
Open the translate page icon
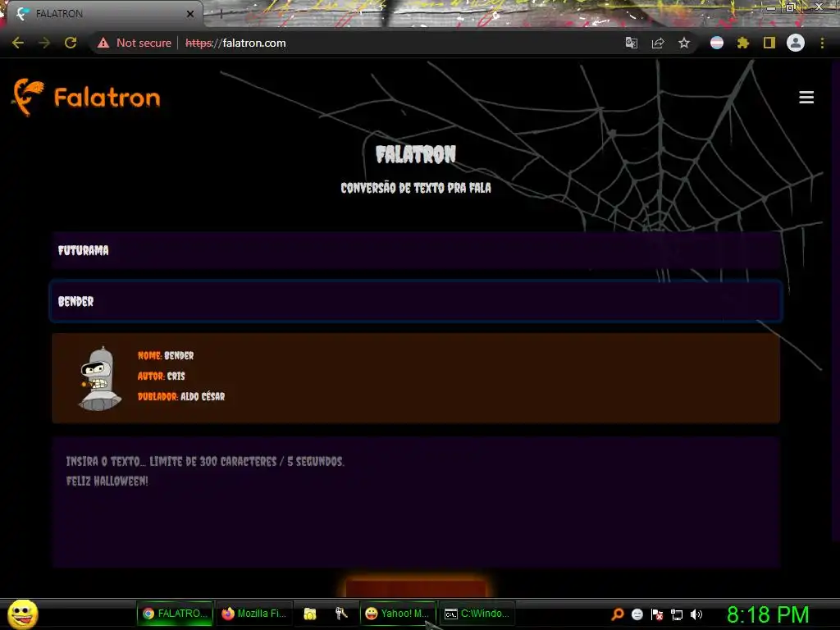tap(632, 43)
